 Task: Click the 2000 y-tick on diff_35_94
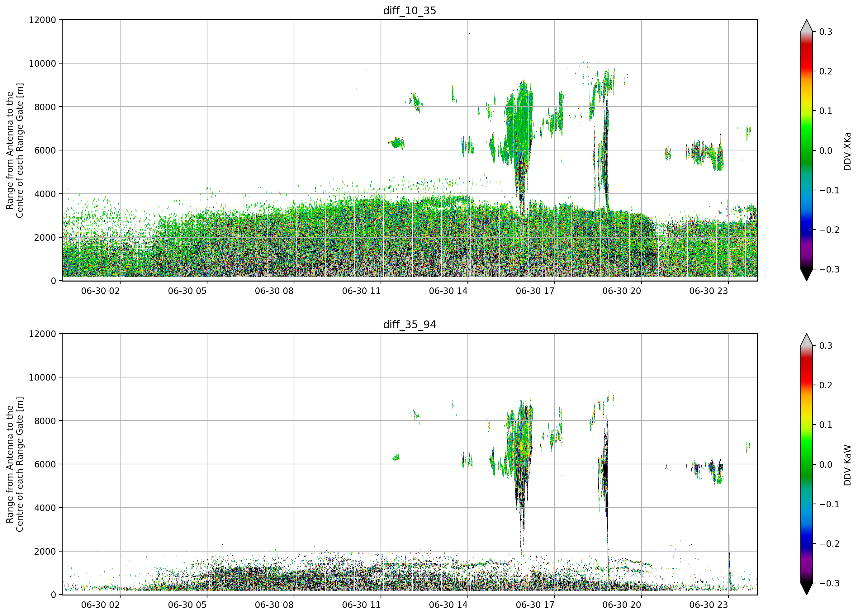45,551
